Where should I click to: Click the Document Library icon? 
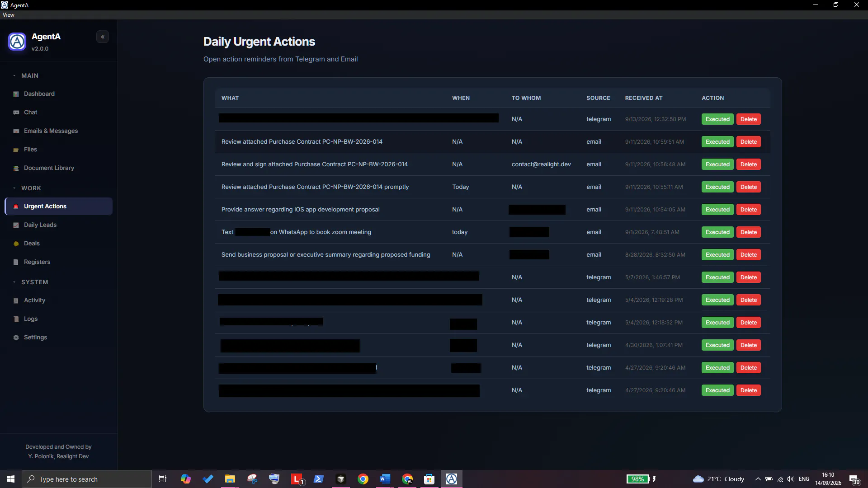(x=16, y=168)
